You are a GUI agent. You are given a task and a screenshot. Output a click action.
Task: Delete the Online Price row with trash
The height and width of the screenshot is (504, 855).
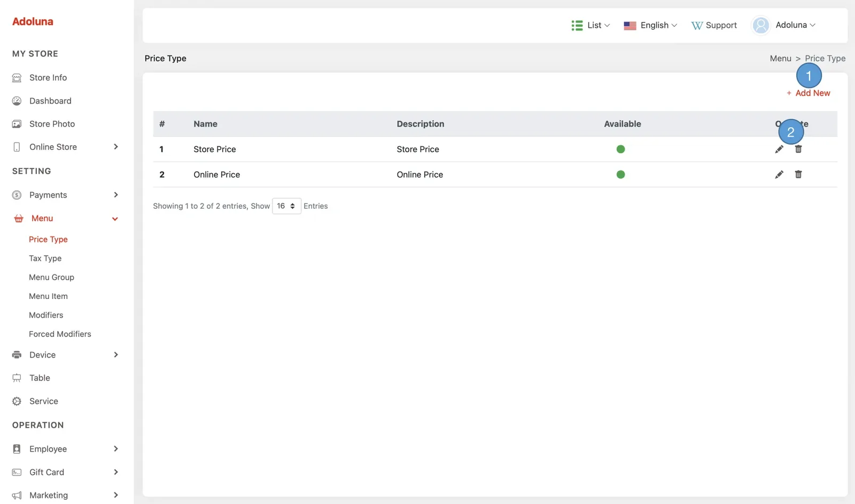point(798,175)
